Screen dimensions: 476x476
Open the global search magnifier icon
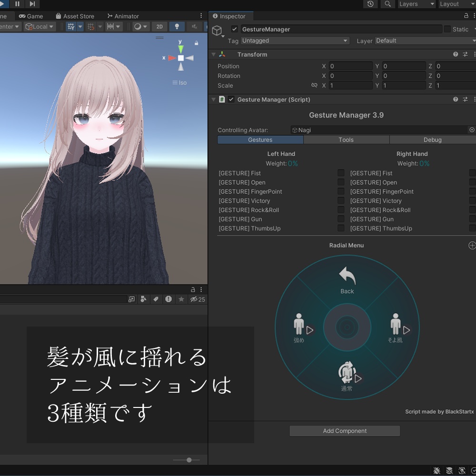click(387, 4)
